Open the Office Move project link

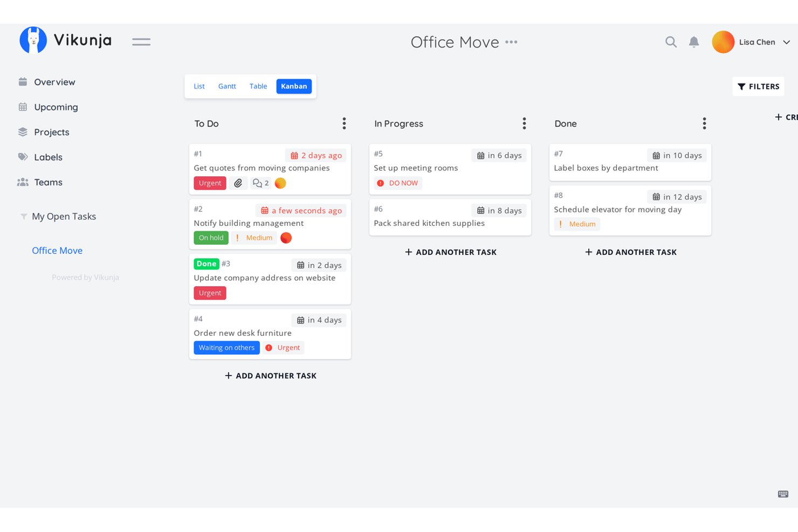pyautogui.click(x=57, y=251)
